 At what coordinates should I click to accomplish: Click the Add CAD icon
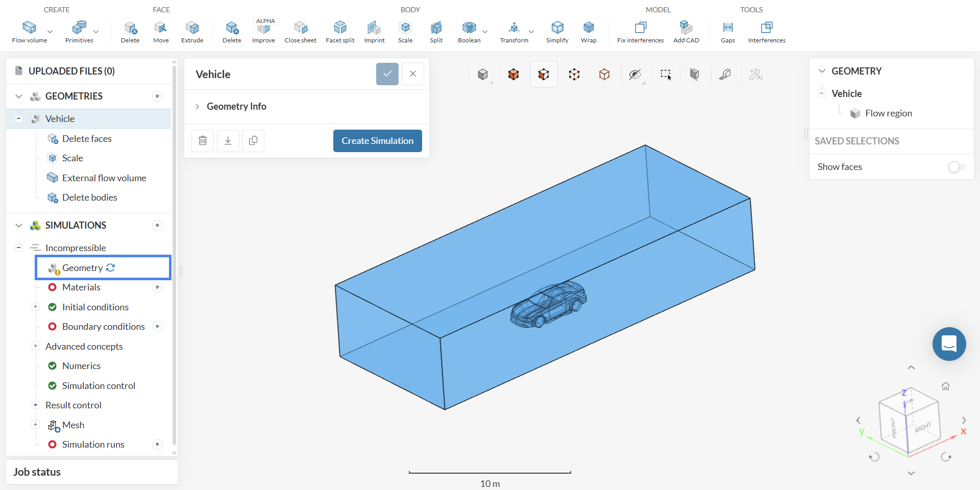coord(686,32)
